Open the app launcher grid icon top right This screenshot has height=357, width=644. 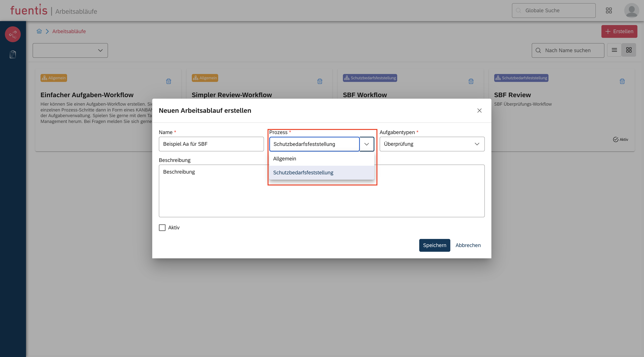tap(609, 11)
